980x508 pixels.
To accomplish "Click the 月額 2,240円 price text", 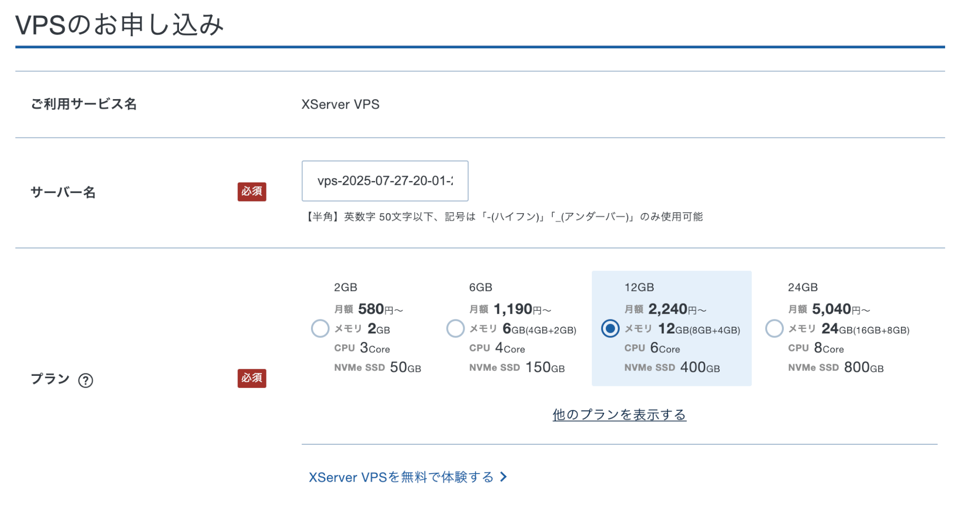I will (665, 309).
